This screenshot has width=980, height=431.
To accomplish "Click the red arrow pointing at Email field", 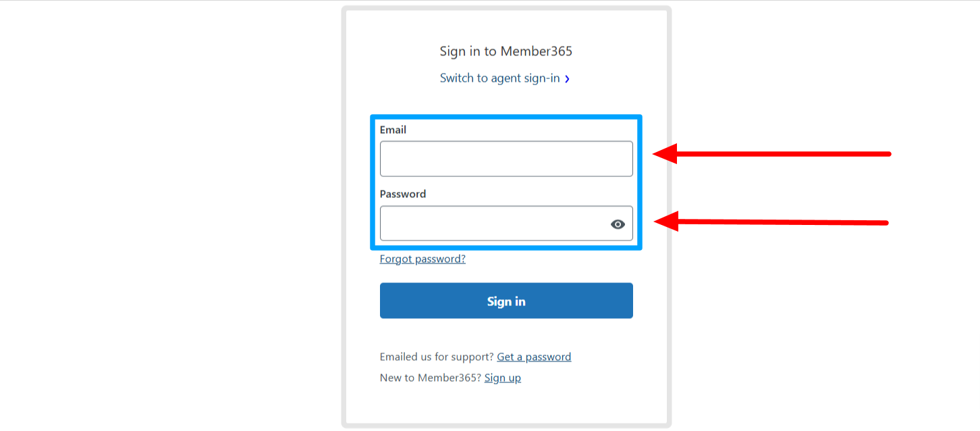I will coord(772,153).
